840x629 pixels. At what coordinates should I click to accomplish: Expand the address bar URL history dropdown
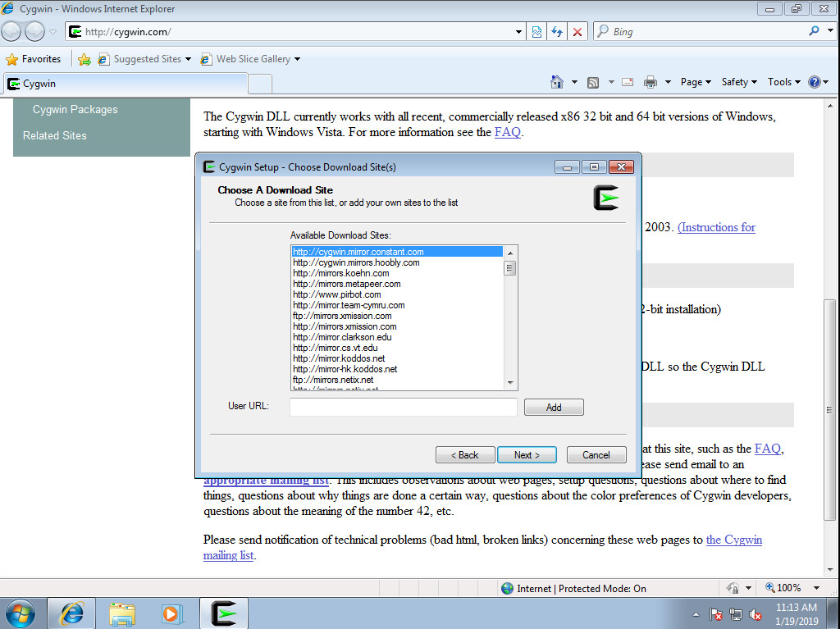click(x=518, y=32)
